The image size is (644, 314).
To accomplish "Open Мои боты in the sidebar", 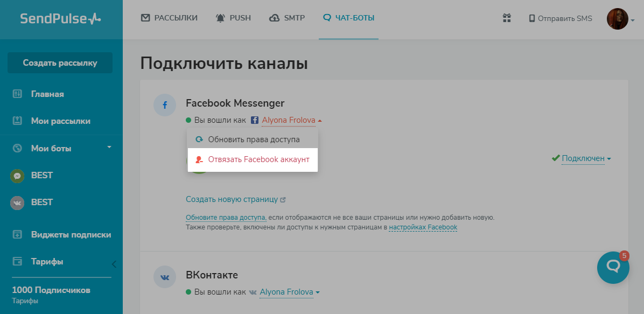I will click(51, 148).
